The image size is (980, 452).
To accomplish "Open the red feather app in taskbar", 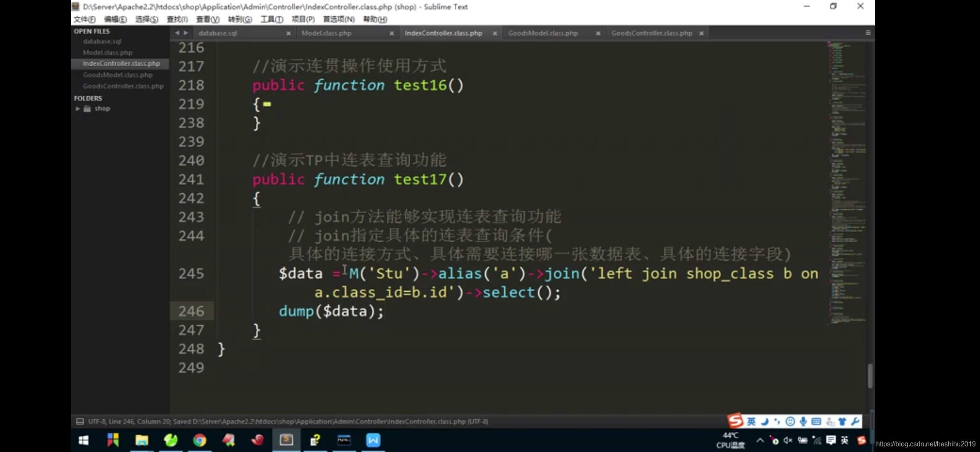I will 229,440.
